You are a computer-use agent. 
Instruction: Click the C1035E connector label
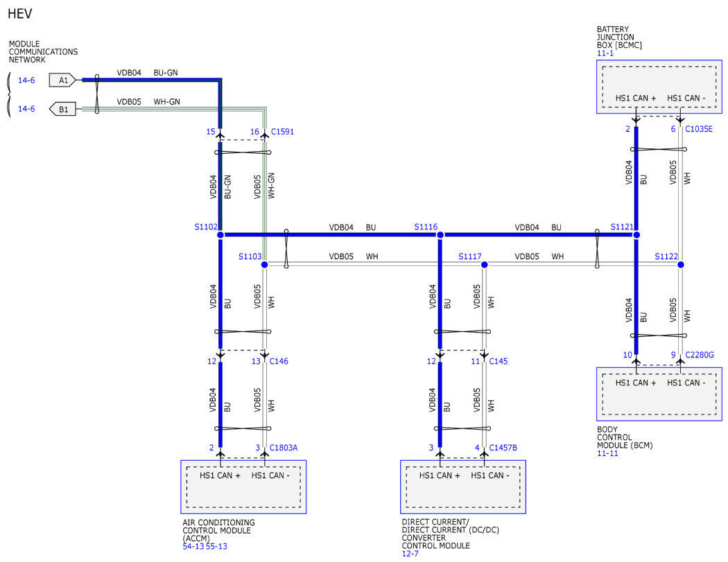[698, 129]
